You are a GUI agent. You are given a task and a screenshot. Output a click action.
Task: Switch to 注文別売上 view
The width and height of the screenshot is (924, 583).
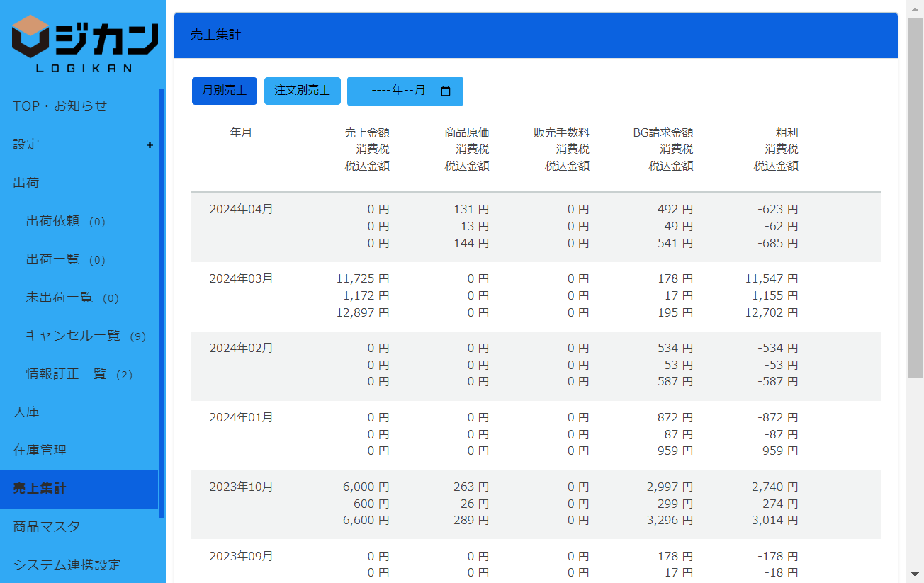[x=302, y=91]
